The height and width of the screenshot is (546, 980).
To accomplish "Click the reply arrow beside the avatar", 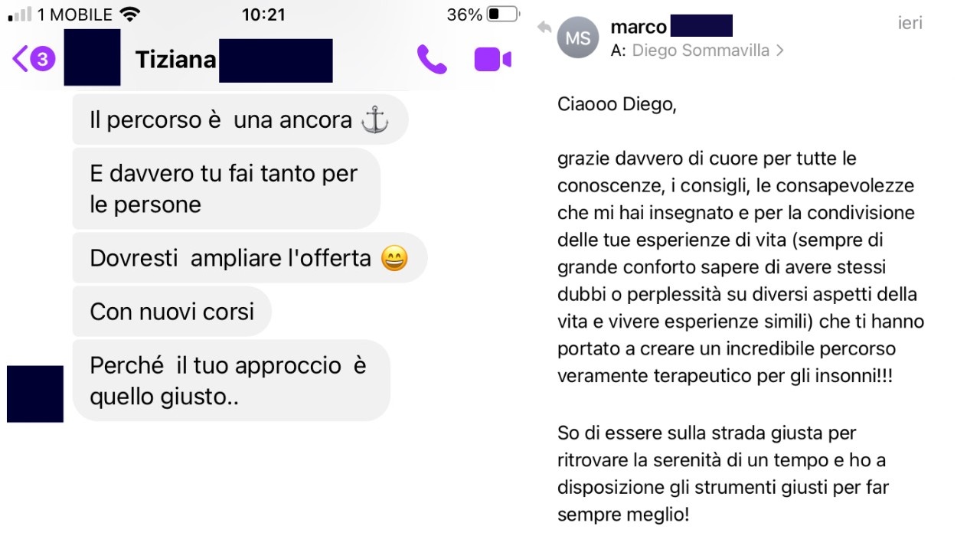I will tap(544, 28).
